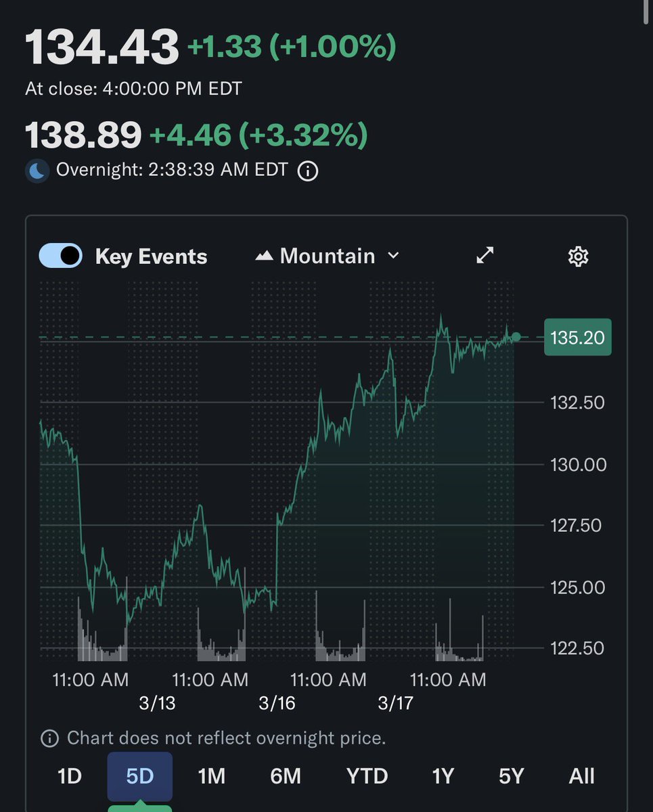Screen dimensions: 653x812
Task: View the 5Y chart range
Action: click(512, 775)
